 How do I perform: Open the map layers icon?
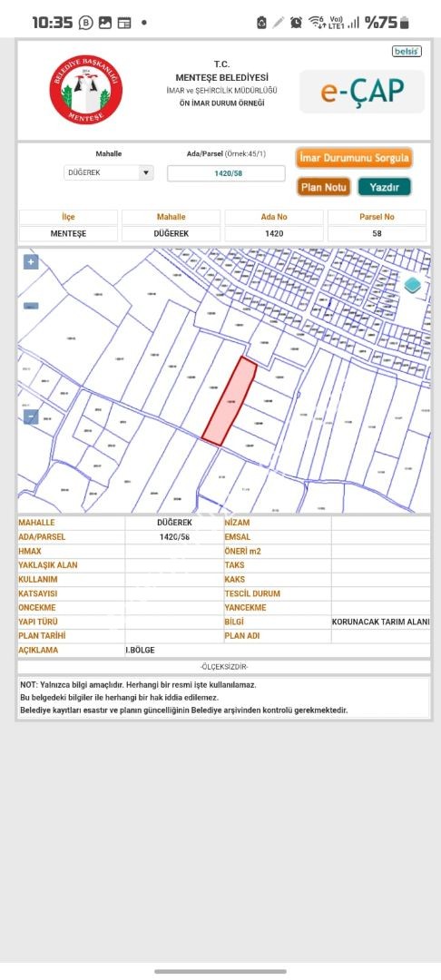[x=413, y=286]
